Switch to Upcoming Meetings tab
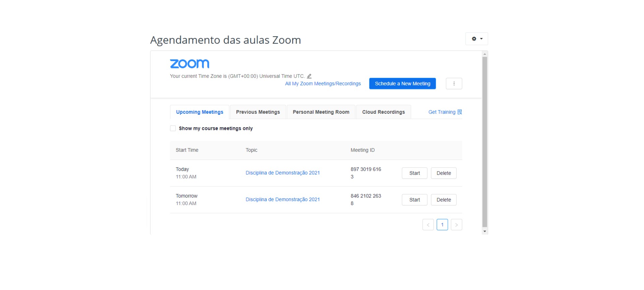The height and width of the screenshot is (290, 644). [200, 112]
